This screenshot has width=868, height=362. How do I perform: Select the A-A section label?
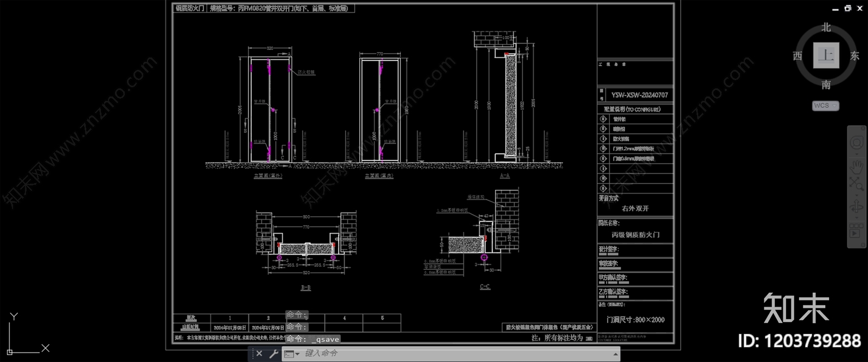pyautogui.click(x=505, y=176)
